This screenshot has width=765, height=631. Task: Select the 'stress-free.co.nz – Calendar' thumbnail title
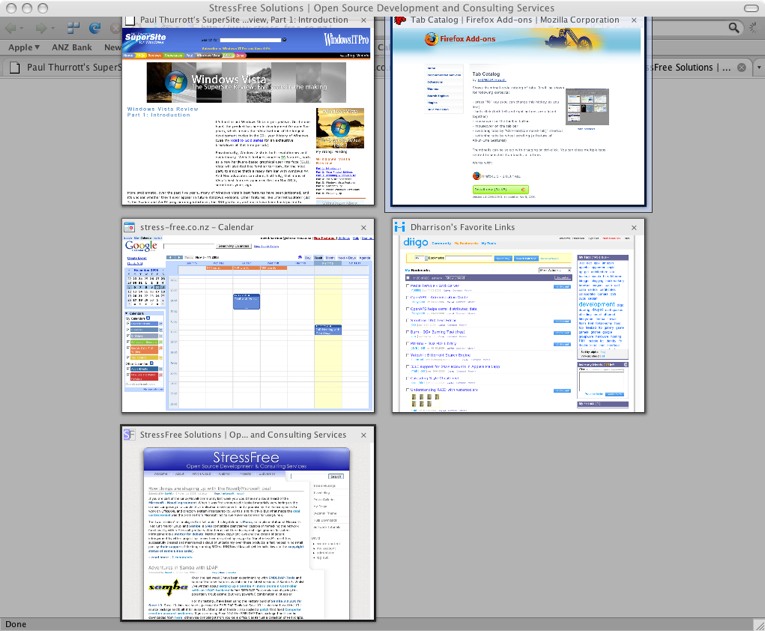[197, 227]
